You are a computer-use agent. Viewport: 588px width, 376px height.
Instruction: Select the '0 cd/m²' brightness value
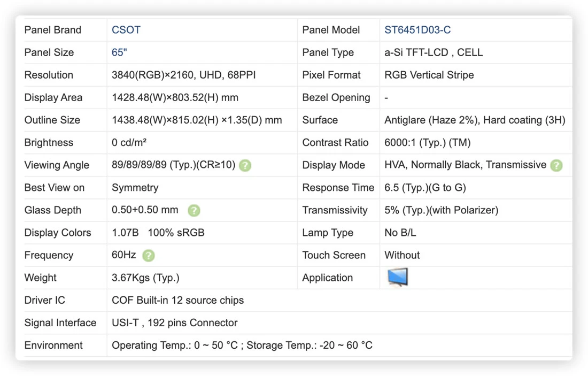(129, 143)
